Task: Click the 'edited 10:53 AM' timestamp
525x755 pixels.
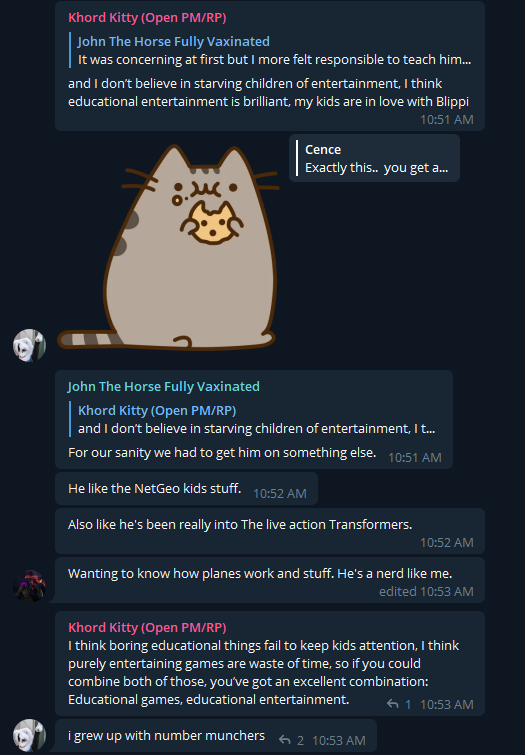Action: coord(426,591)
